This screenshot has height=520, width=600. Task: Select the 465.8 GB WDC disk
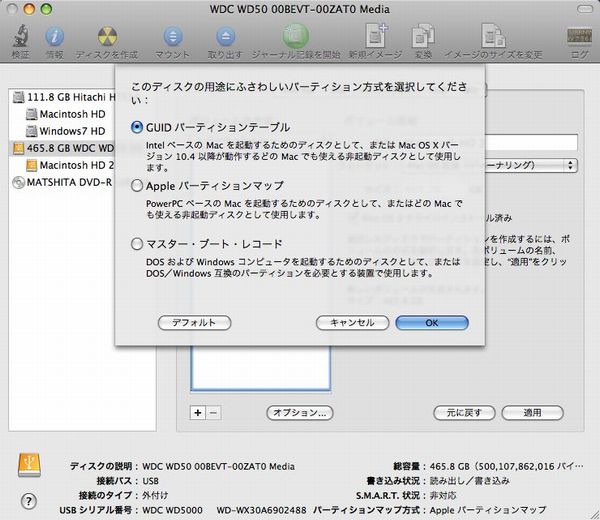click(x=64, y=148)
